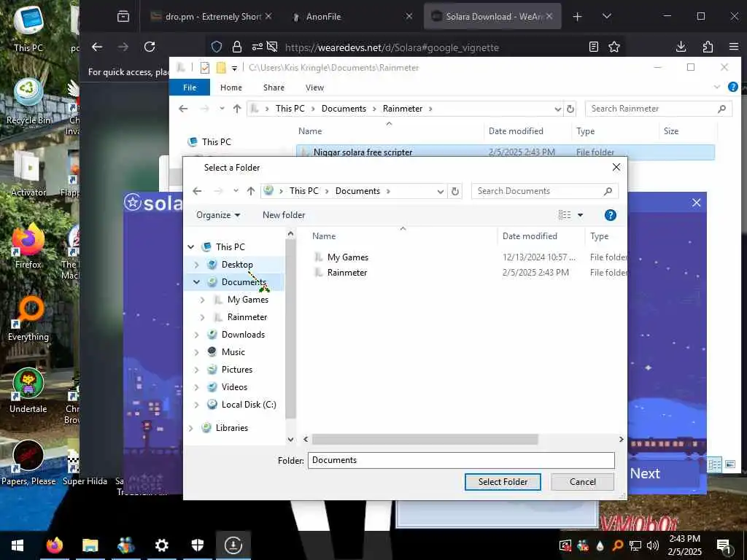Expand the Downloads tree node

coord(196,335)
